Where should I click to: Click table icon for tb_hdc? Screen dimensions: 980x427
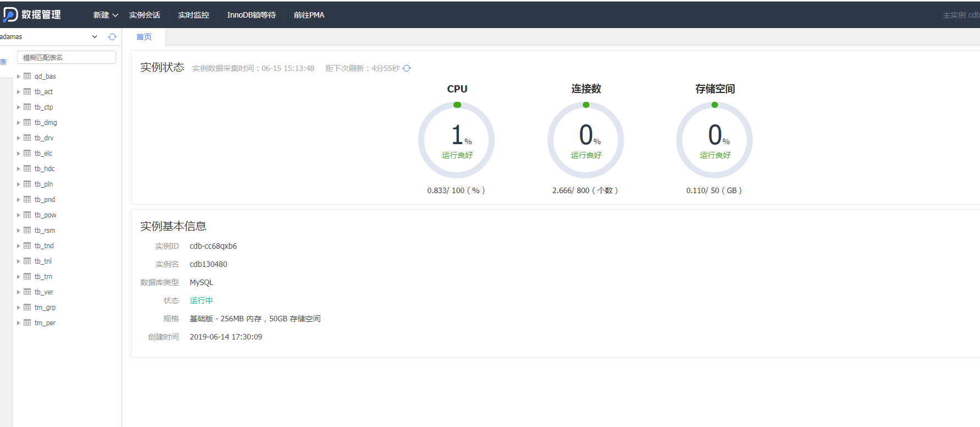click(x=28, y=168)
